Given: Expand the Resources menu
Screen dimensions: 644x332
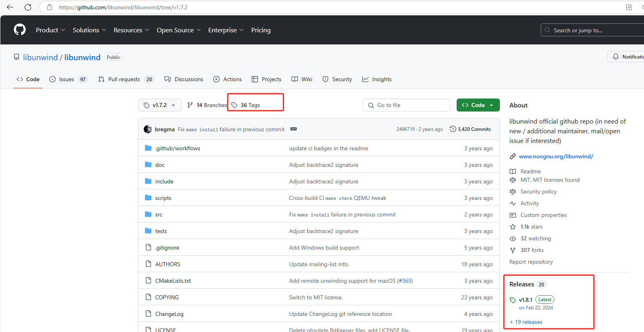Looking at the screenshot, I should coord(131,30).
